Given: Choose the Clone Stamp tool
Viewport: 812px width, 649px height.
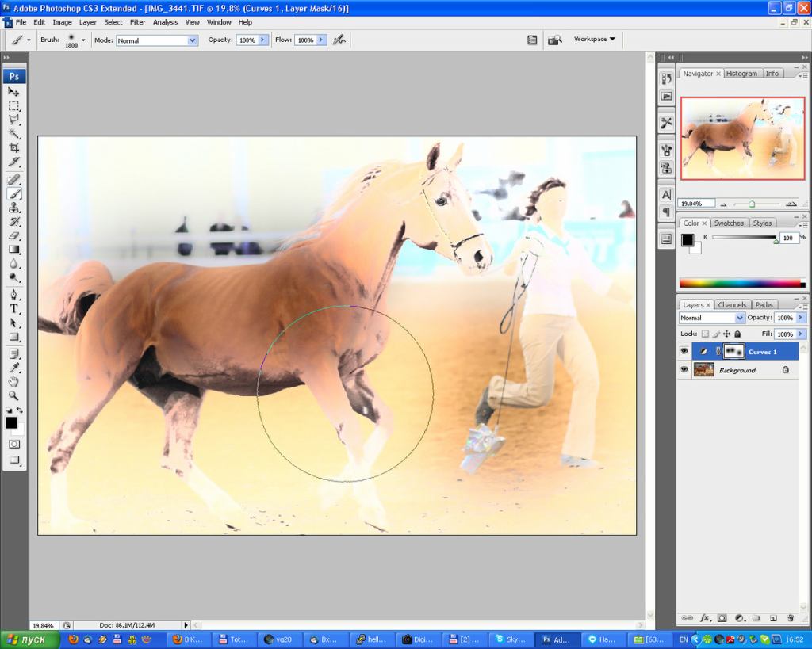Looking at the screenshot, I should (x=14, y=208).
